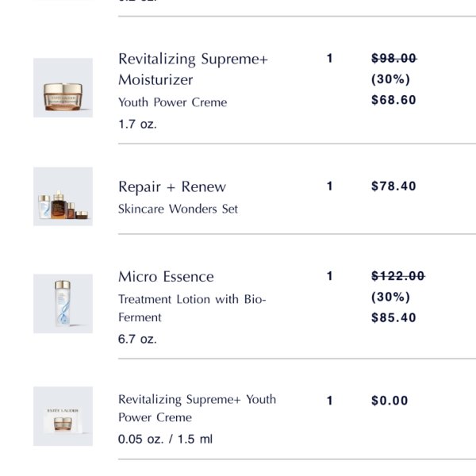
Task: Click Skincare Wonders Set subtitle
Action: tap(178, 209)
